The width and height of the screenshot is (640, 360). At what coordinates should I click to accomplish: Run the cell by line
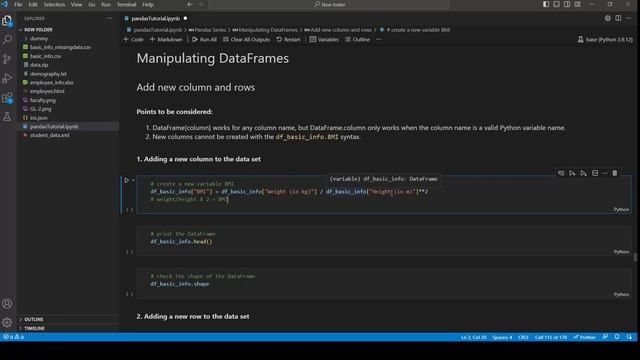point(561,173)
